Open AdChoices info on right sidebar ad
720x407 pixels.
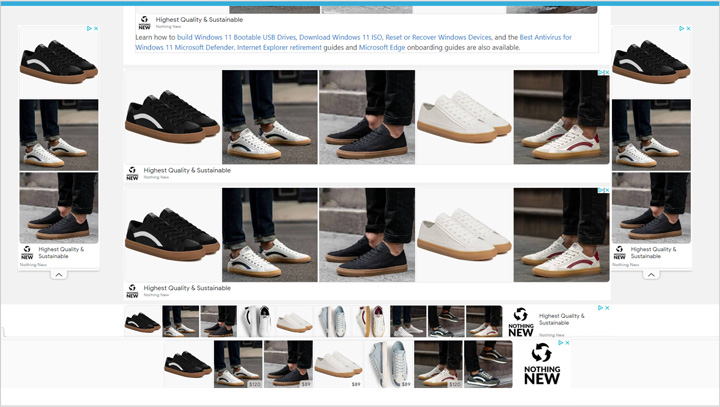click(x=682, y=28)
